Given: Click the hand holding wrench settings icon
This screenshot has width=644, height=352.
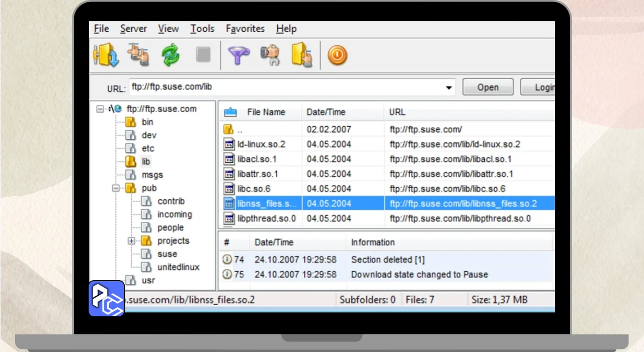Looking at the screenshot, I should tap(270, 55).
